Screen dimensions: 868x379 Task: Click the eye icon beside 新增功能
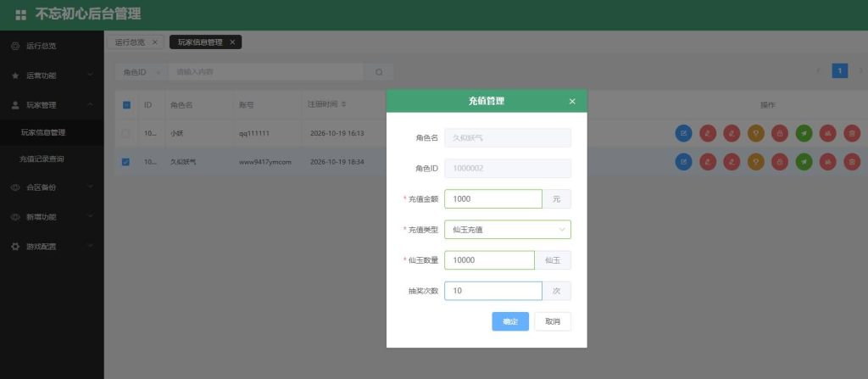point(15,217)
